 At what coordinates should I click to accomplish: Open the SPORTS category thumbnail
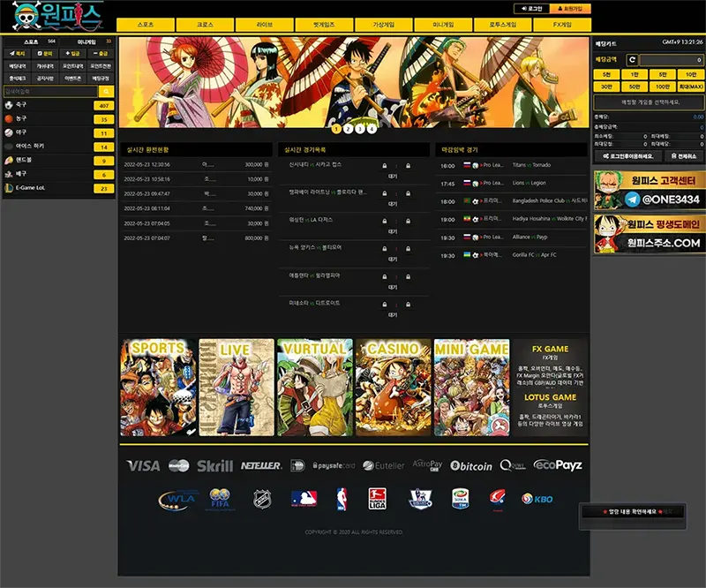click(x=159, y=388)
